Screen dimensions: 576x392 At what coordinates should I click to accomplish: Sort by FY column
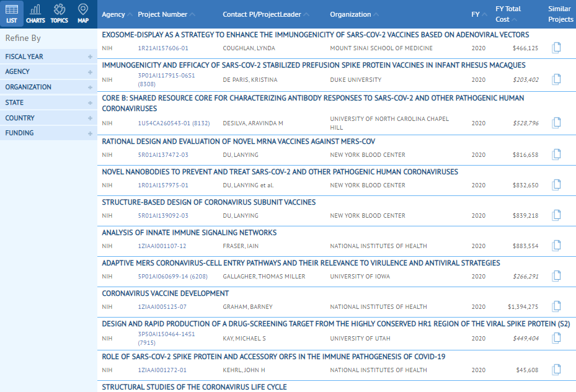(x=479, y=14)
